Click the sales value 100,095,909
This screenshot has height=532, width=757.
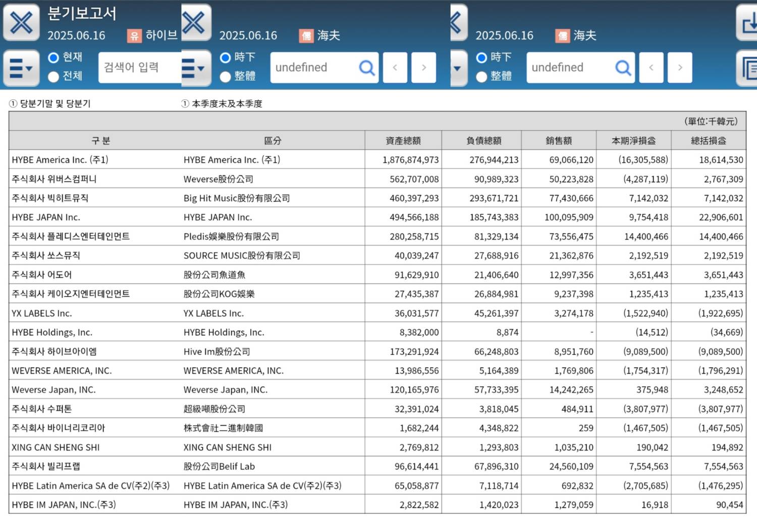pos(569,217)
